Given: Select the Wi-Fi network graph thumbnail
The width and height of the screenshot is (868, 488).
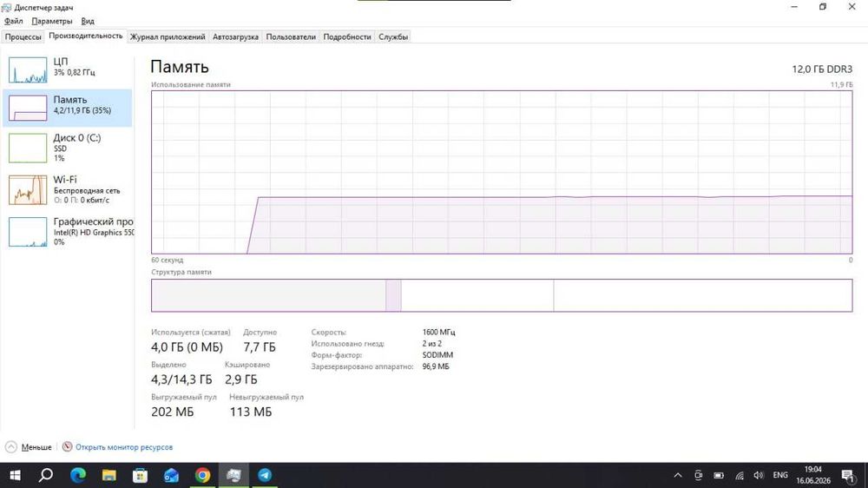Looking at the screenshot, I should point(28,190).
